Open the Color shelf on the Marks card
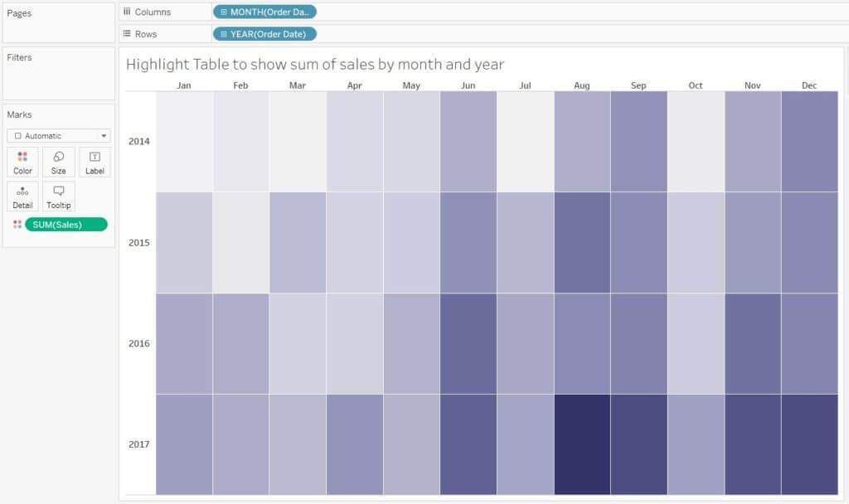 pyautogui.click(x=22, y=162)
